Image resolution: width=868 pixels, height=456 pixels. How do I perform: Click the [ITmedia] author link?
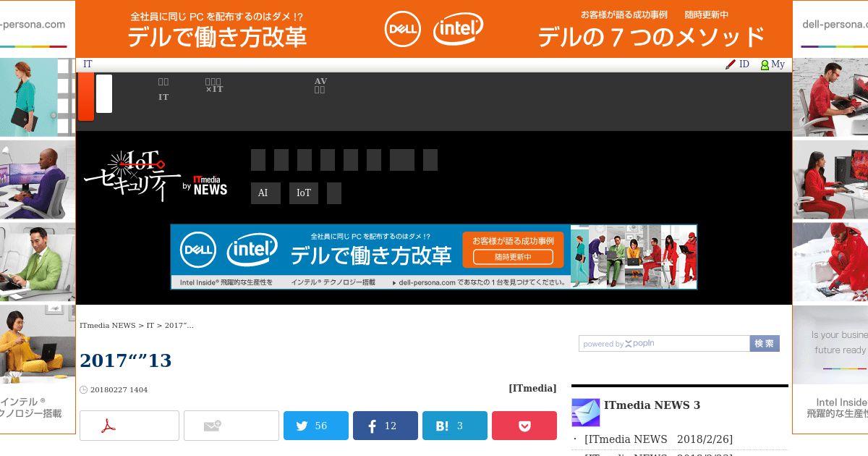[532, 388]
